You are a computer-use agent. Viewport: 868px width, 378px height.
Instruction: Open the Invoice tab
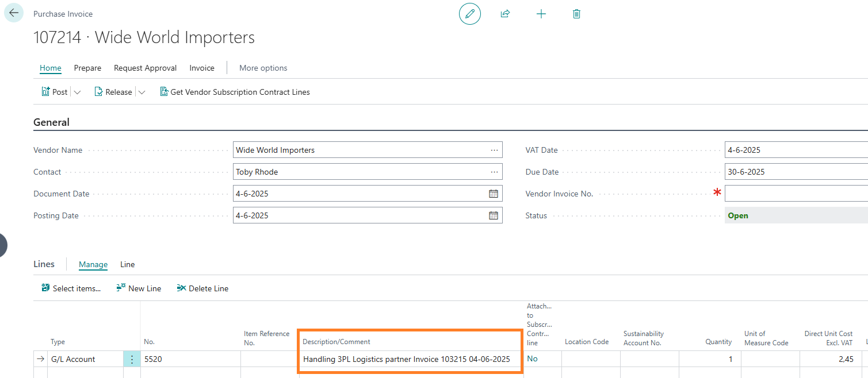tap(202, 68)
